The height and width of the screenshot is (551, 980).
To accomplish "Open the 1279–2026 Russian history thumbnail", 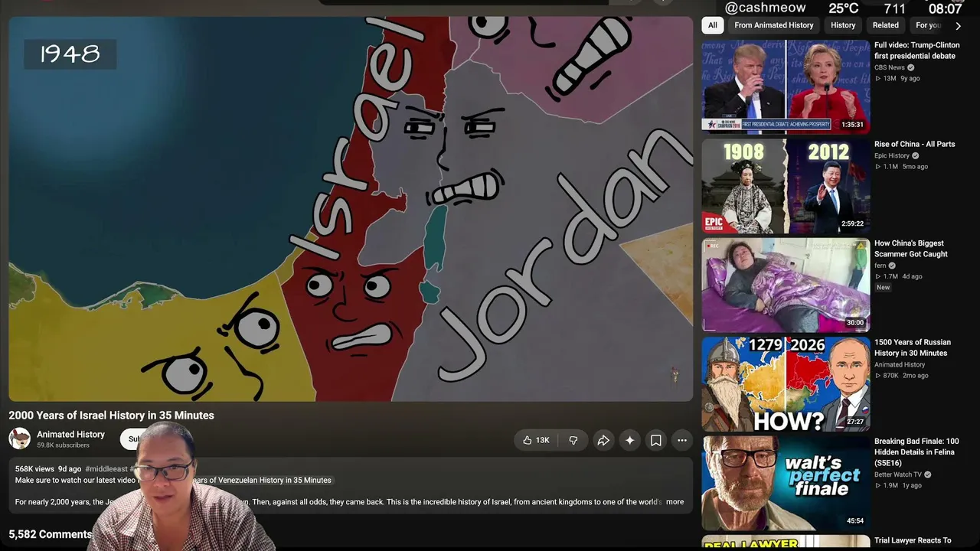I will [x=786, y=384].
